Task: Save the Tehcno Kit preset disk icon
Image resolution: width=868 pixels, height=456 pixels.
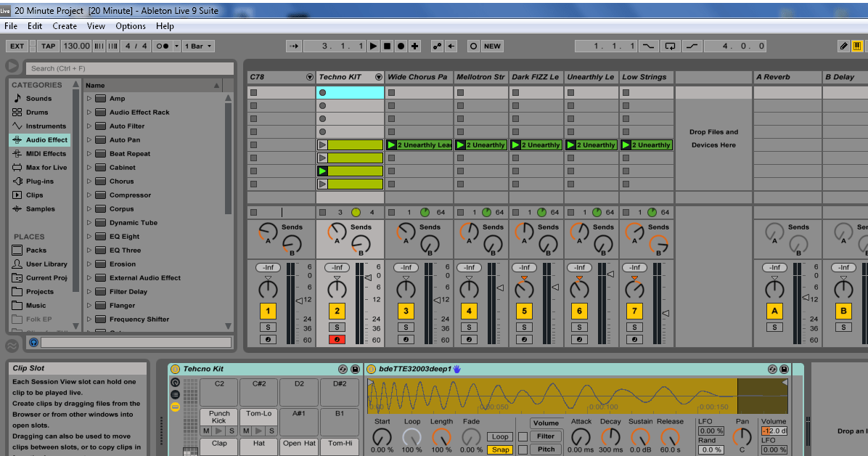Action: [355, 369]
